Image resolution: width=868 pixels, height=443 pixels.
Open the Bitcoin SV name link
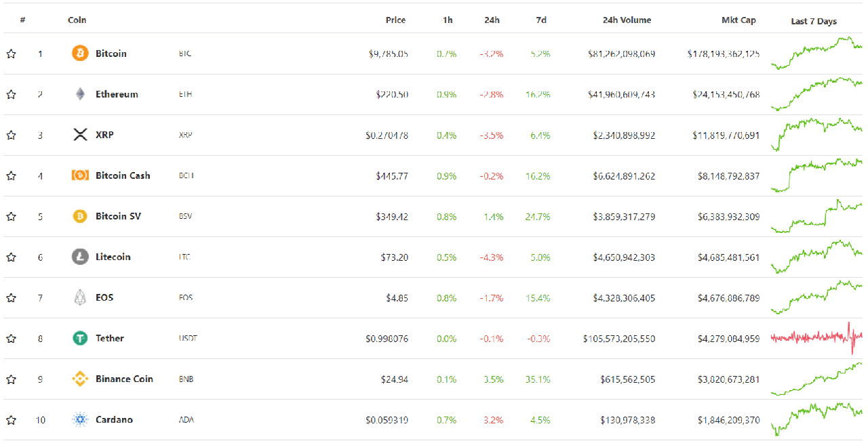pyautogui.click(x=118, y=216)
